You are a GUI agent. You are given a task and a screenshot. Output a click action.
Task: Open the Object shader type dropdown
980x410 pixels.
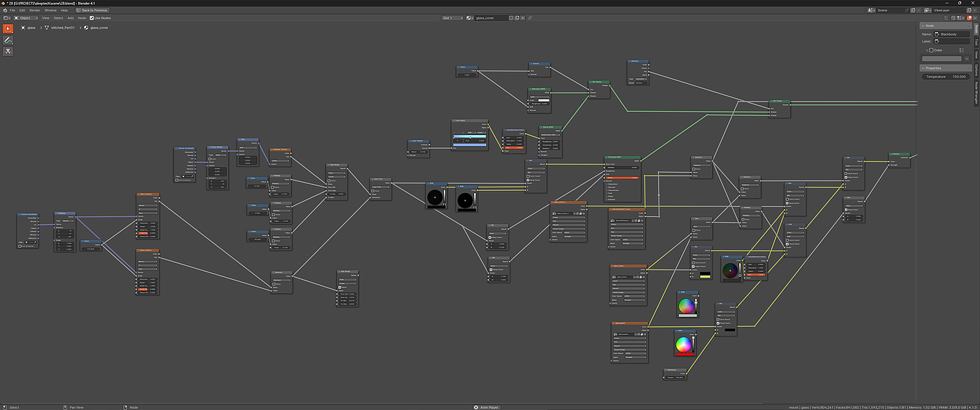point(27,17)
